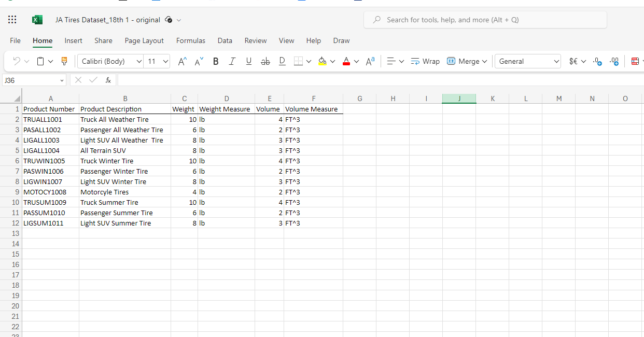The image size is (644, 337).
Task: Click the insert function fx icon
Action: coord(108,80)
